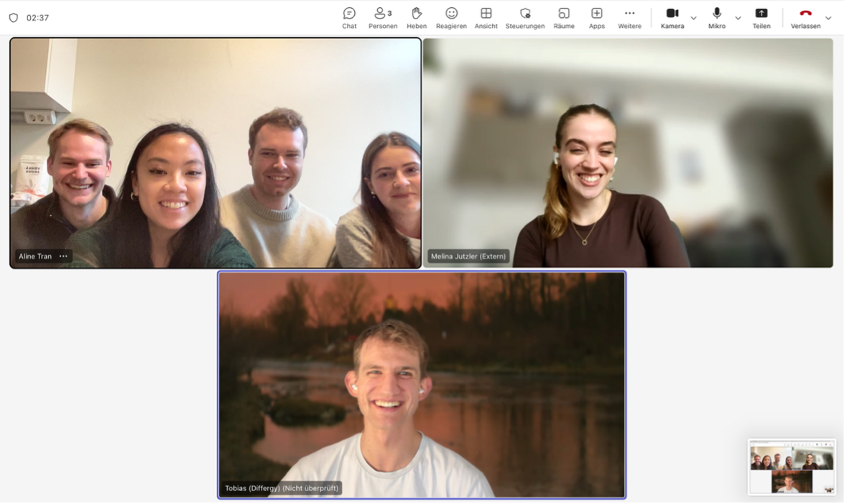Toggle the Kamera on or off
This screenshot has height=504, width=847.
pos(672,17)
